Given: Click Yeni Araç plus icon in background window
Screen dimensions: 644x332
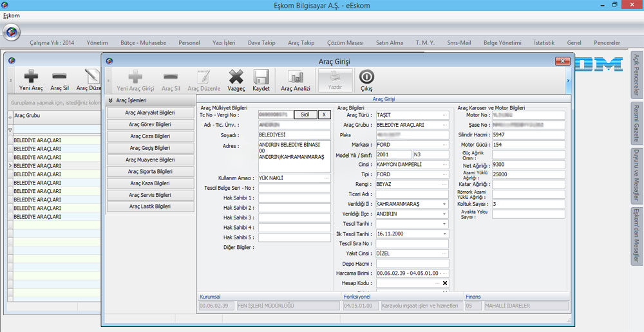Looking at the screenshot, I should pos(31,77).
